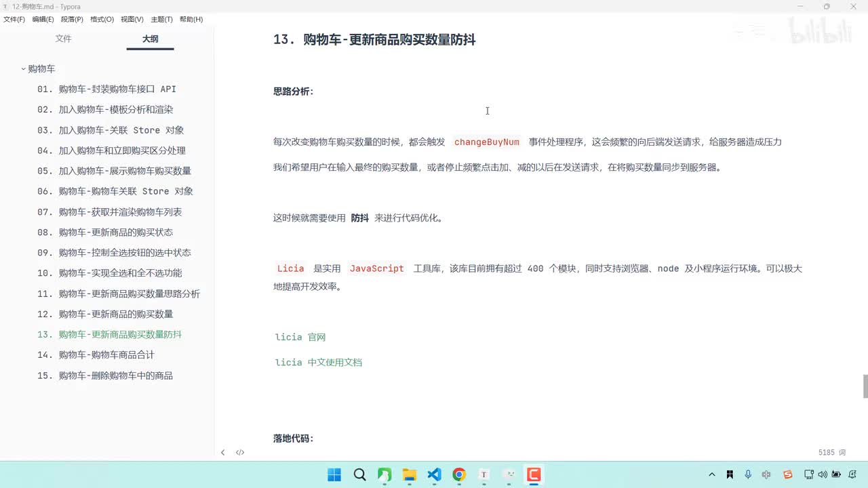Open Windows taskbar search

click(x=359, y=474)
